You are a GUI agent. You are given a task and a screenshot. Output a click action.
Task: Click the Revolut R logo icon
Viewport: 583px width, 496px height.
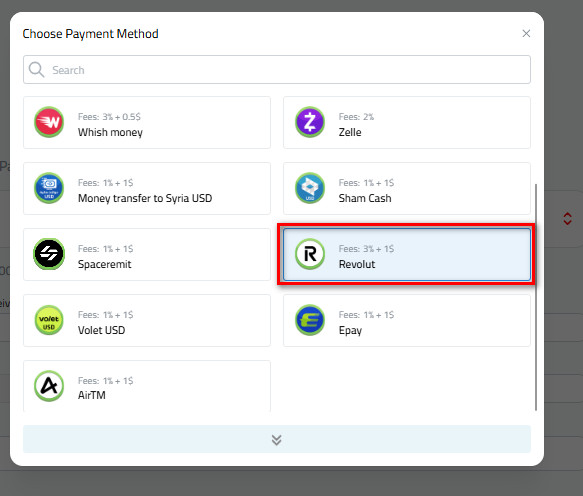click(310, 254)
